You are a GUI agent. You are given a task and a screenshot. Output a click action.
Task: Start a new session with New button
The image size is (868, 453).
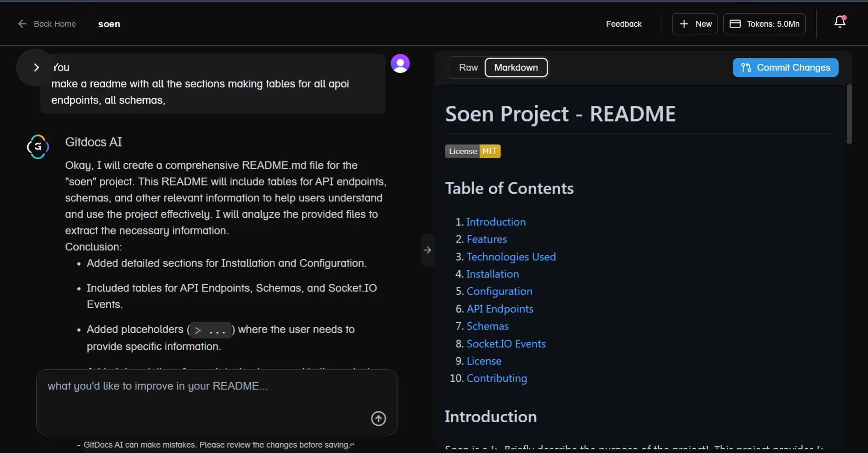pos(695,24)
